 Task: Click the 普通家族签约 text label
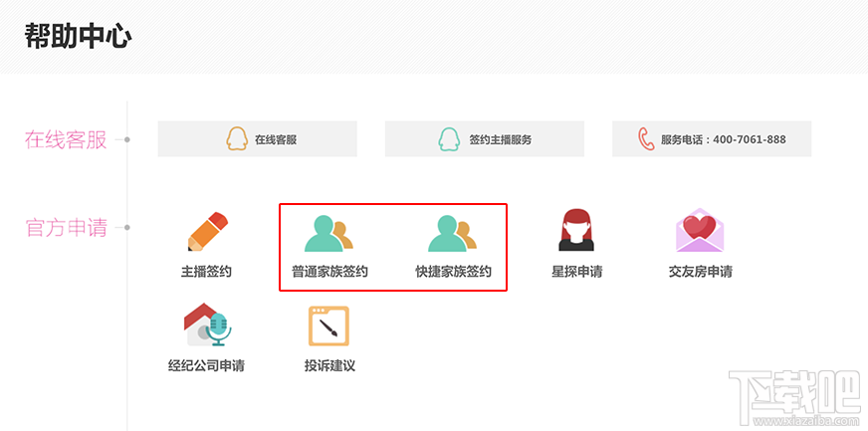pyautogui.click(x=329, y=272)
